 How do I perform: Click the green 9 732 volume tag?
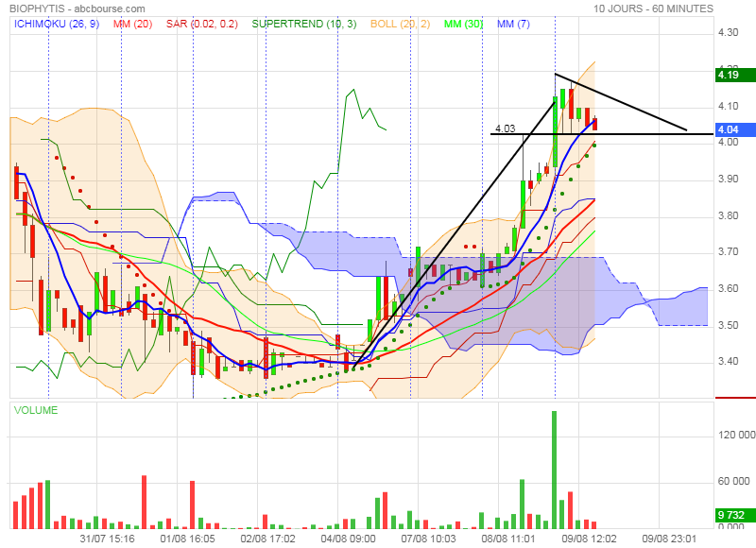coord(735,515)
